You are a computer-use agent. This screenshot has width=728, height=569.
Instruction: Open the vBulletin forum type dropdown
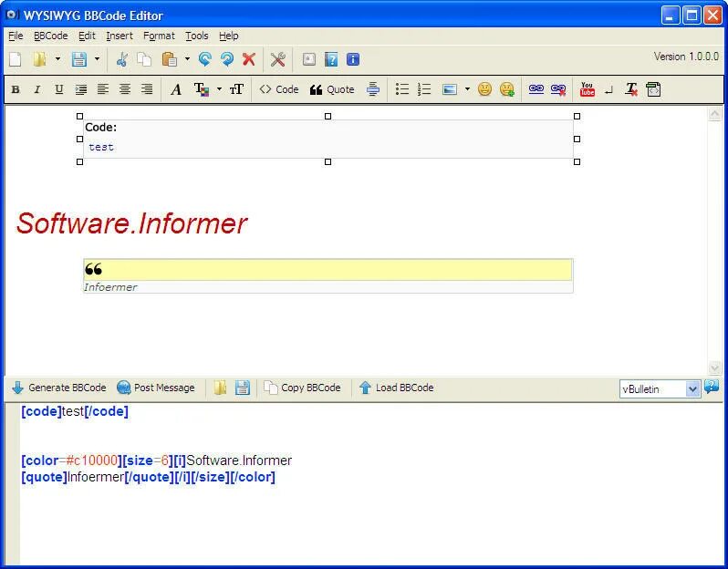coord(660,389)
